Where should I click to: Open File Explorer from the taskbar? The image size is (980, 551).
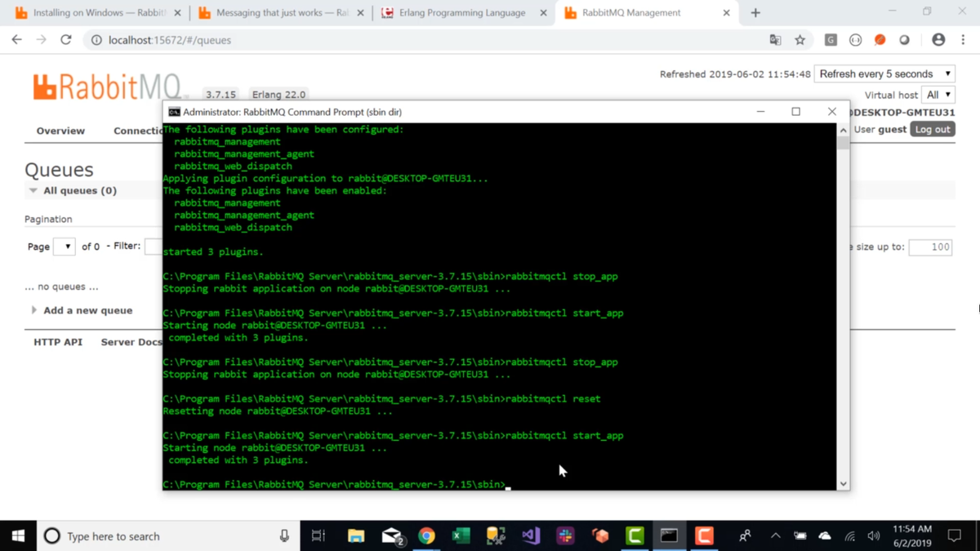point(355,536)
